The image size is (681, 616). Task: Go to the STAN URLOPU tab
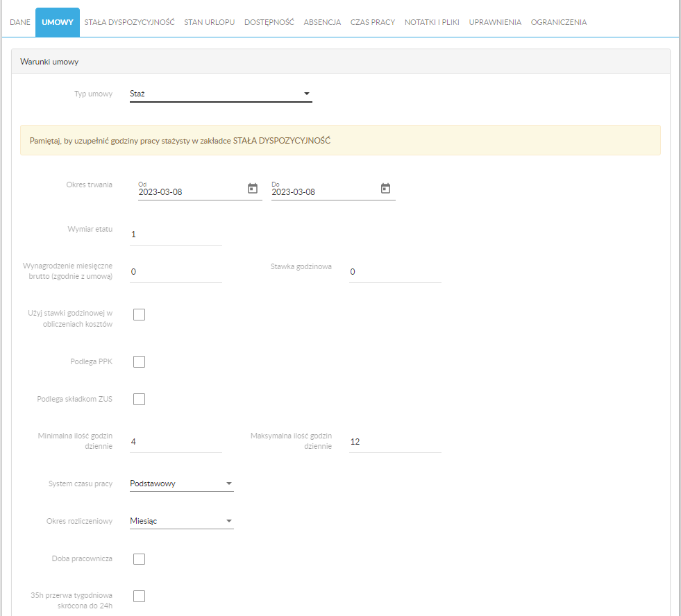point(210,22)
